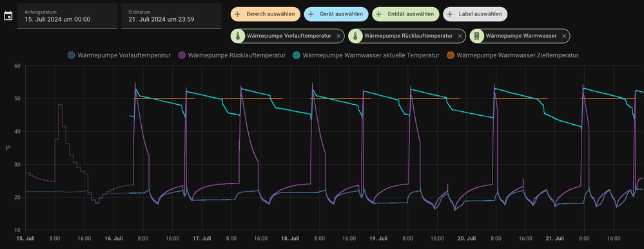Image resolution: width=644 pixels, height=249 pixels.
Task: Click orange Zieltemperatur legend color dot
Action: 451,55
